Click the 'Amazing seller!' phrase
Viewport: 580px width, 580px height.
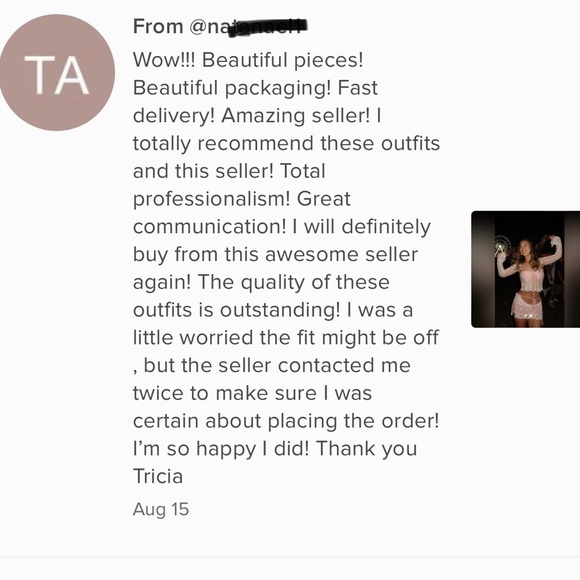(x=296, y=116)
